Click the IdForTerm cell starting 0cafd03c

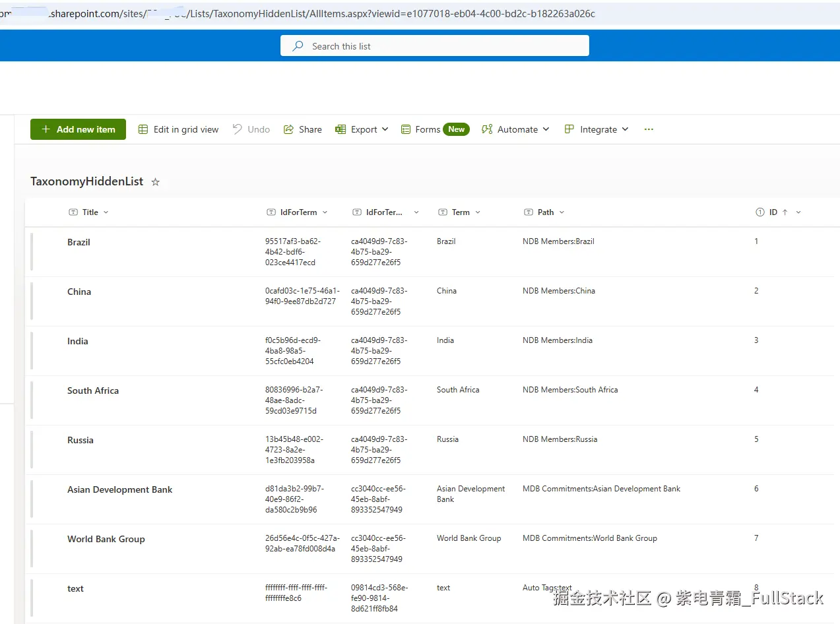pos(303,296)
